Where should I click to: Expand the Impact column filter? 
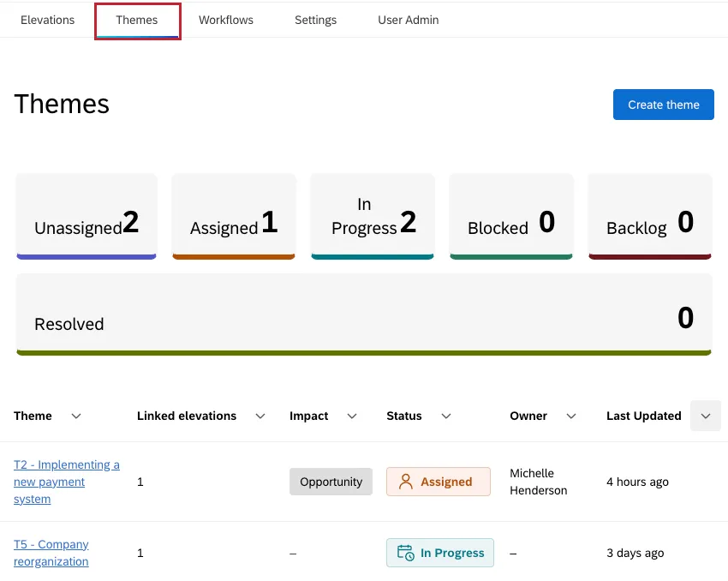tap(351, 416)
